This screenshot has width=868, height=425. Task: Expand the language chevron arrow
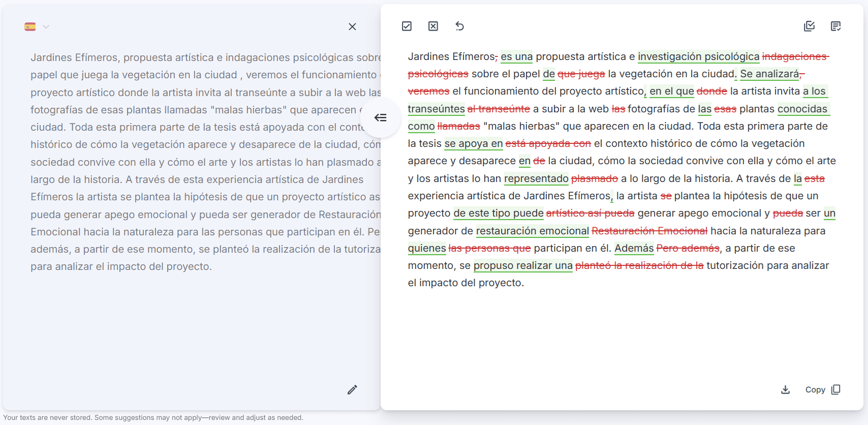point(46,26)
